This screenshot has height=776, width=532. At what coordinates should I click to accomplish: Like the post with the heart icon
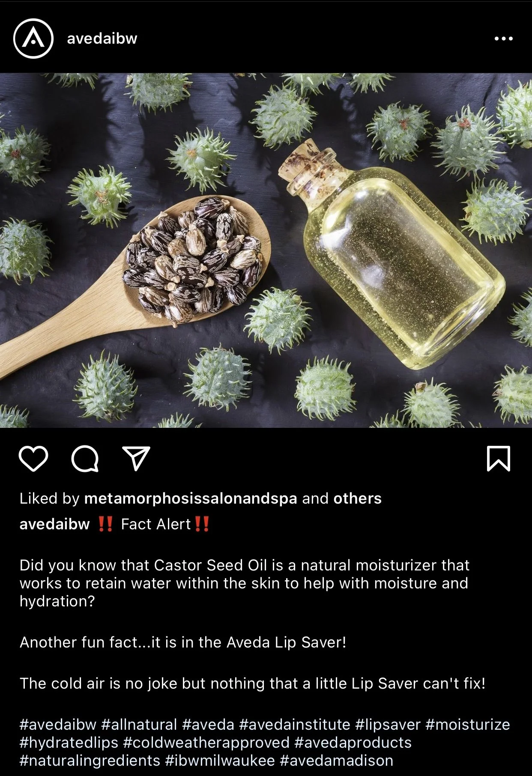33,459
